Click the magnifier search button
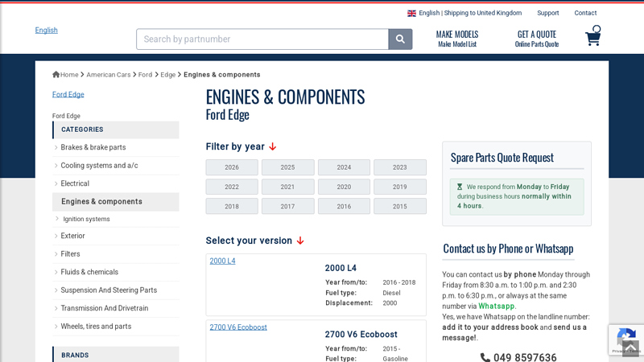Viewport: 644px width, 362px height. tap(400, 39)
